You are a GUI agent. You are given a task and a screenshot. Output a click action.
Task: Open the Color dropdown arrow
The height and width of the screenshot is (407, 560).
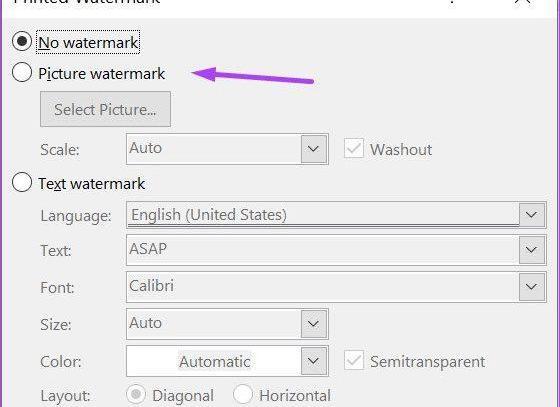click(x=314, y=361)
